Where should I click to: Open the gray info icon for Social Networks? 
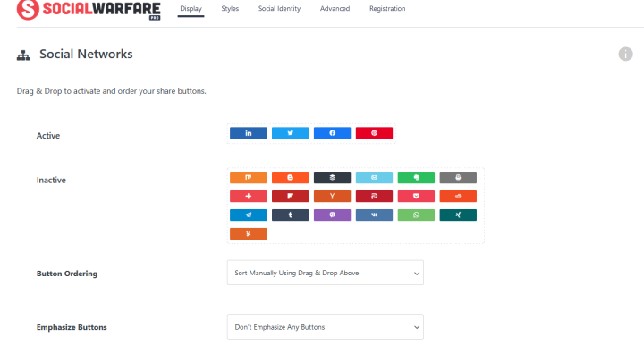click(x=625, y=54)
